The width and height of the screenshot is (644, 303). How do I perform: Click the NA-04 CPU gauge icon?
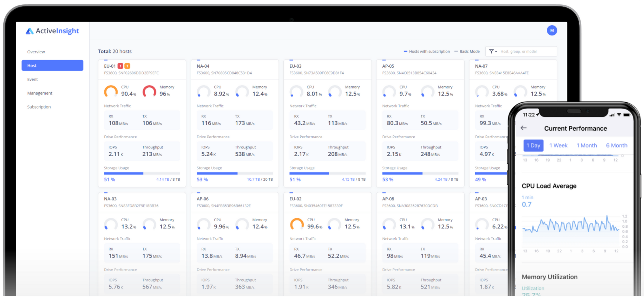click(204, 91)
